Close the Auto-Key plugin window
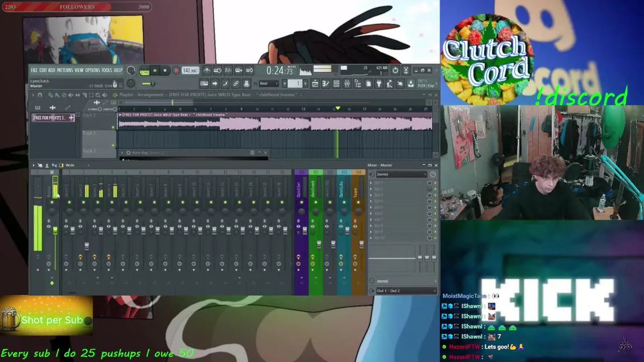This screenshot has width=644, height=362. click(265, 152)
